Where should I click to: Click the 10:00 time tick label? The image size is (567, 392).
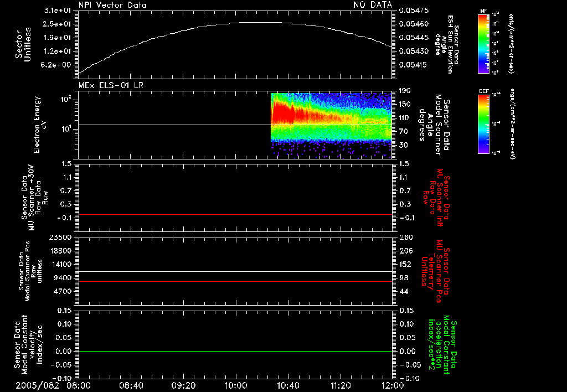(236, 385)
